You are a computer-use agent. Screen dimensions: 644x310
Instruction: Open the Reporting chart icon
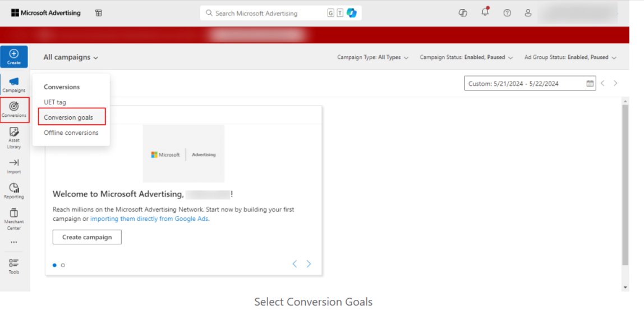(x=14, y=191)
